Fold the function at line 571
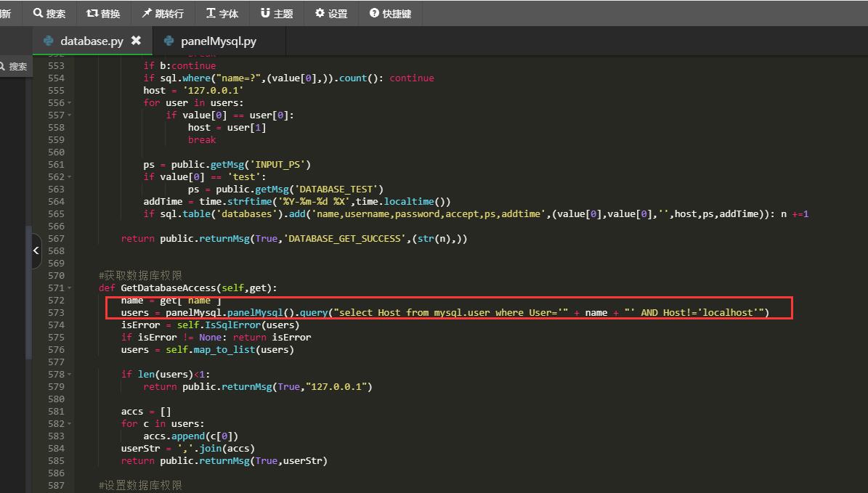Viewport: 868px width, 493px height. (69, 288)
